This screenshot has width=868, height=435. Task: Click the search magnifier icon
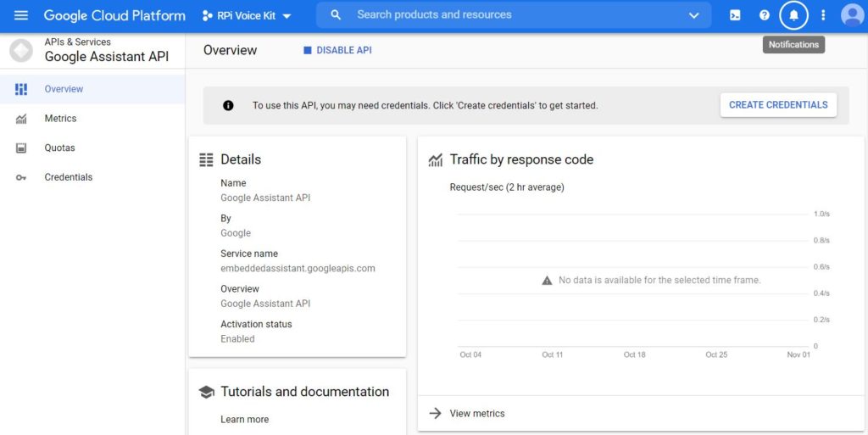tap(336, 15)
